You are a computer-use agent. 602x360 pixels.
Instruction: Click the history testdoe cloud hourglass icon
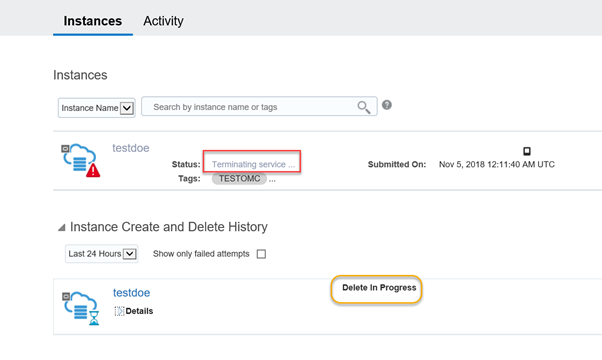click(83, 308)
